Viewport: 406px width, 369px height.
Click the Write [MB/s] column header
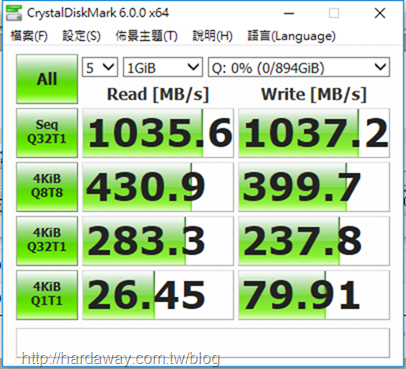(314, 94)
